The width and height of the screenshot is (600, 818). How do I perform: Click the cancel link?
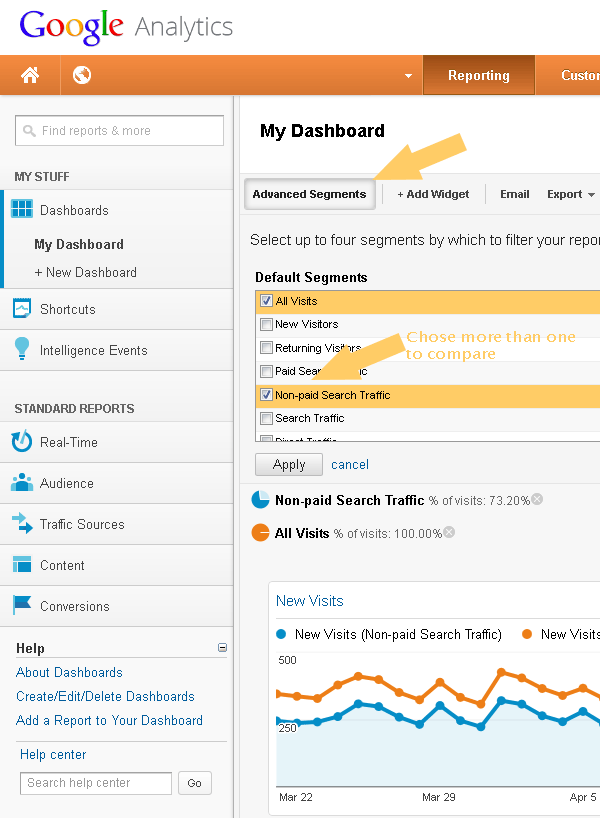pyautogui.click(x=350, y=464)
